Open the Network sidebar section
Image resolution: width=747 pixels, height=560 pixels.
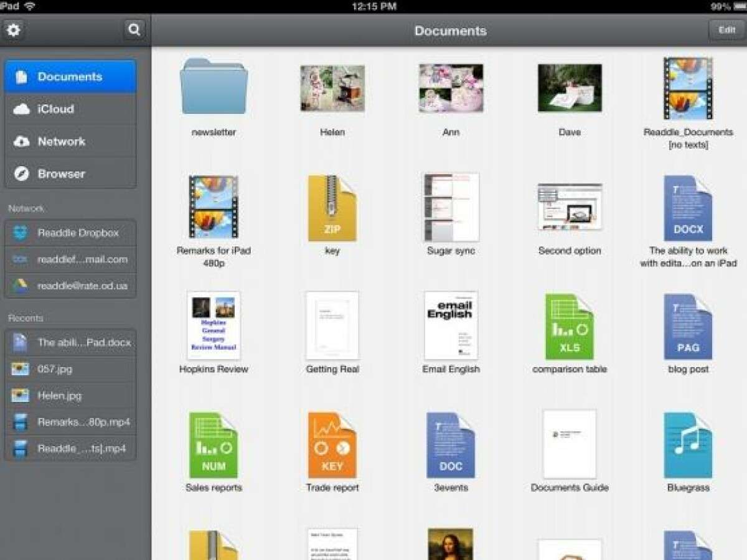pyautogui.click(x=70, y=141)
